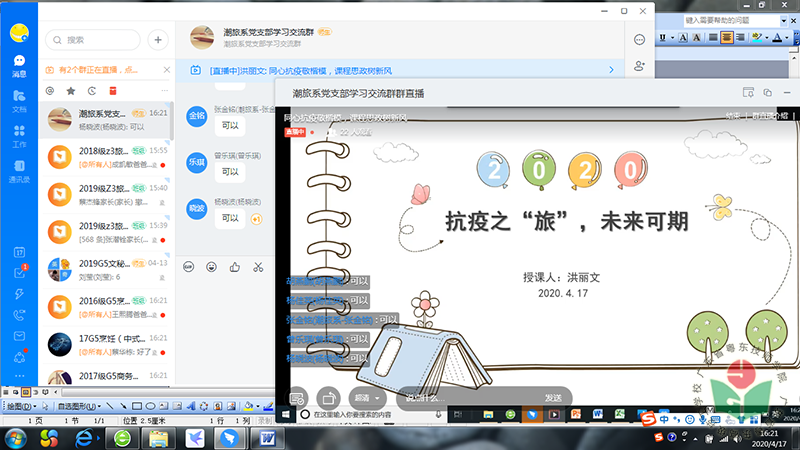Open the Messages tab in DingTalk sidebar
Screen dimensions: 800x450
click(19, 65)
